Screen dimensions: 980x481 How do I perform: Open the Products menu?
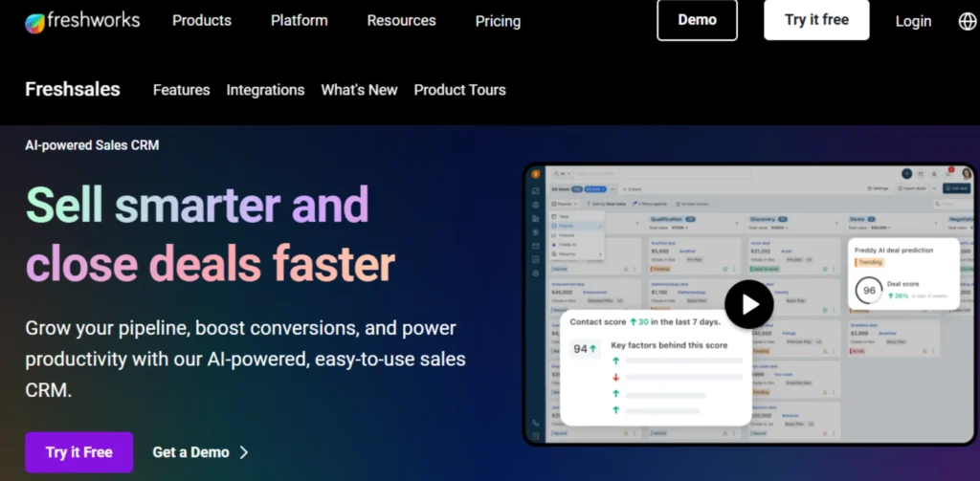click(202, 21)
